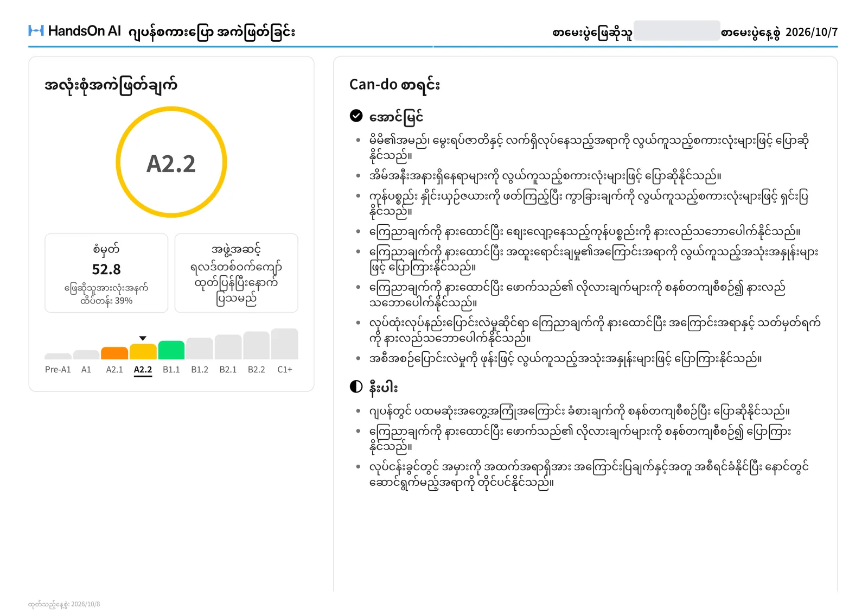Click the blank examinee name field

(x=676, y=31)
